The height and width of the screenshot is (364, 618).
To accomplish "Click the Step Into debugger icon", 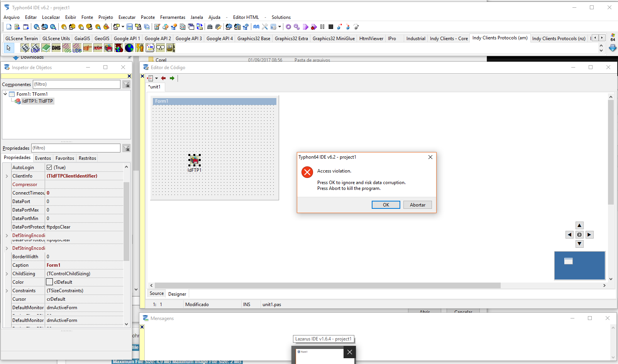I will [339, 27].
